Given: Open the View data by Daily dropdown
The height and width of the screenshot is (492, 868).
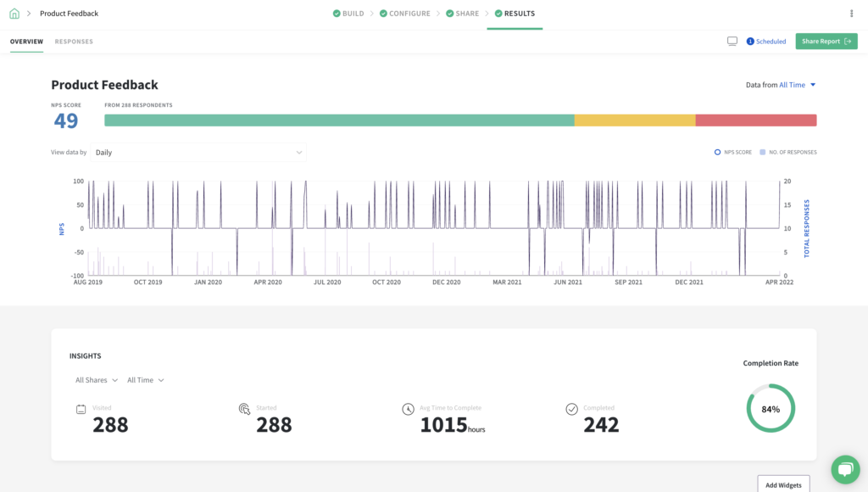Looking at the screenshot, I should point(199,152).
